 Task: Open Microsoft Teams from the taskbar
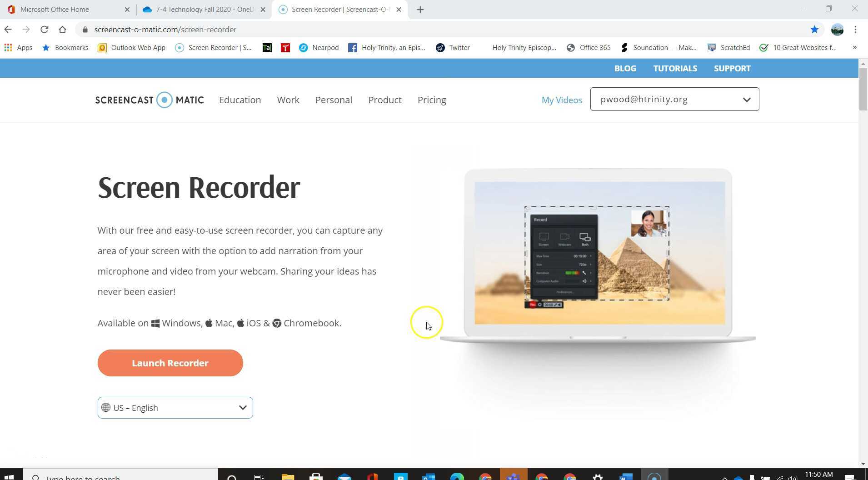coord(513,476)
